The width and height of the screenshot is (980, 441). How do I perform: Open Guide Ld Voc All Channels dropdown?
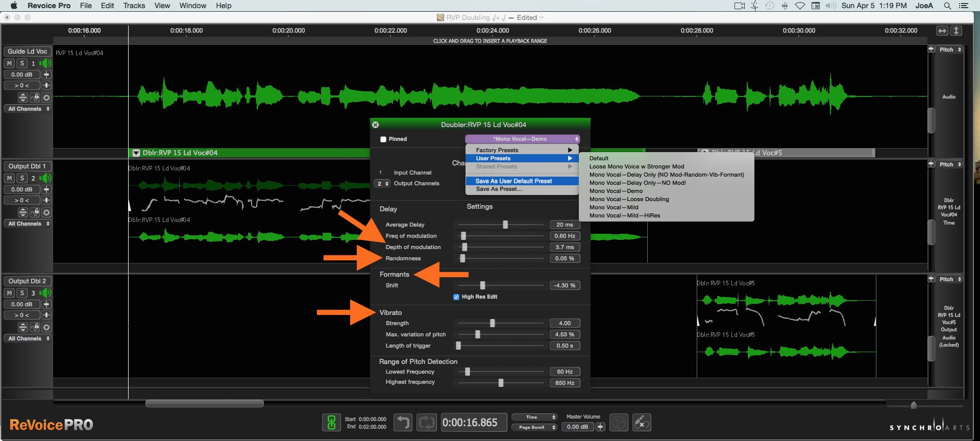click(x=28, y=109)
